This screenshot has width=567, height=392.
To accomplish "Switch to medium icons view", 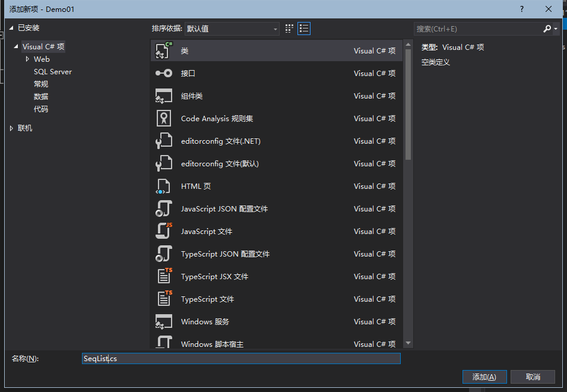I will pyautogui.click(x=289, y=28).
